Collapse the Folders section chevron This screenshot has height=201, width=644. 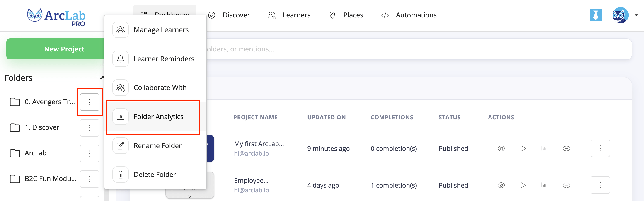click(x=102, y=78)
